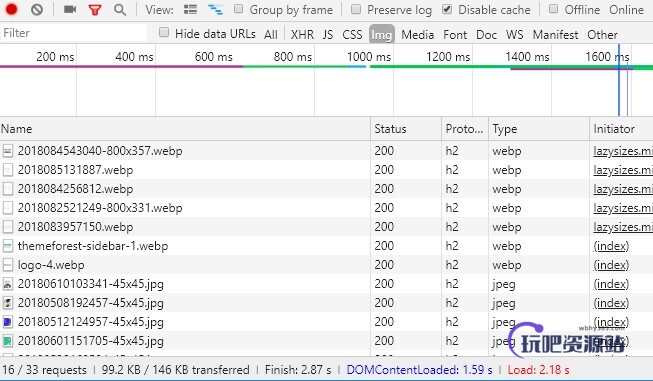Open lazysizes initiator link for 2018084256812.webp
The image size is (653, 381).
(x=623, y=189)
